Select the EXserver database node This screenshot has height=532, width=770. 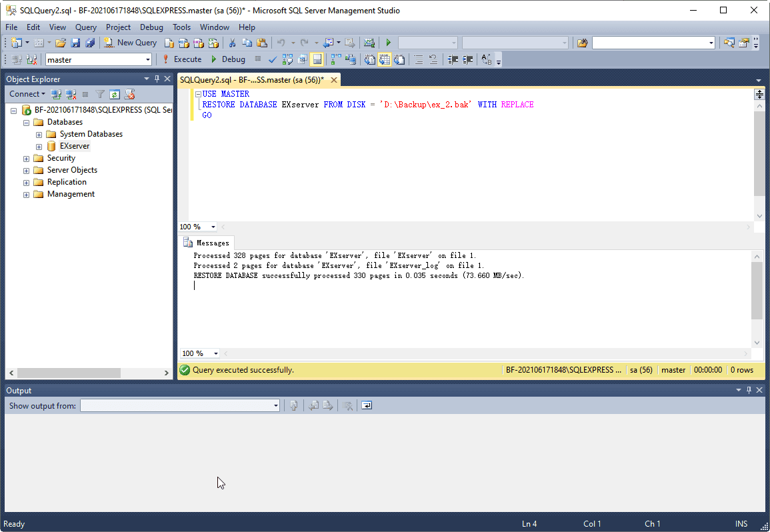click(x=74, y=146)
